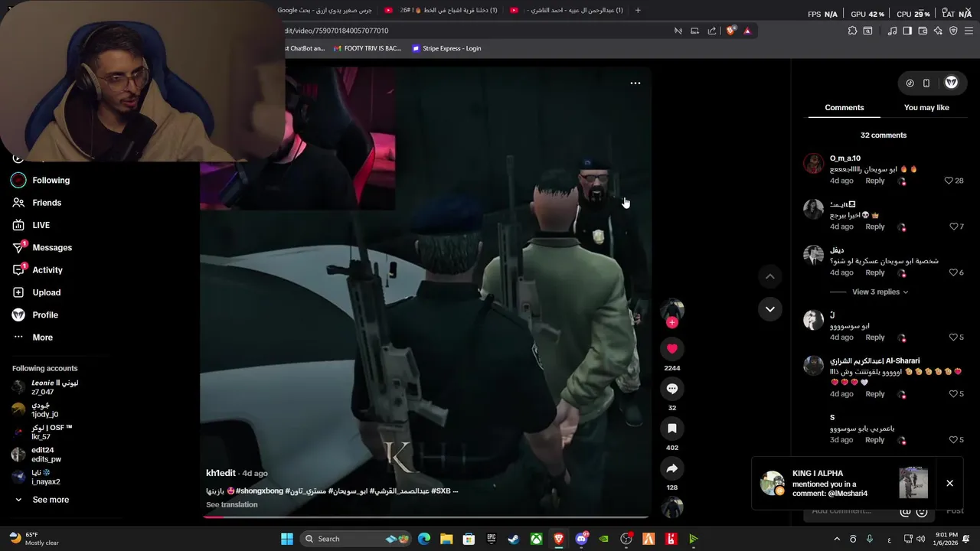Open profile avatar at top right
This screenshot has width=980, height=551.
(952, 83)
